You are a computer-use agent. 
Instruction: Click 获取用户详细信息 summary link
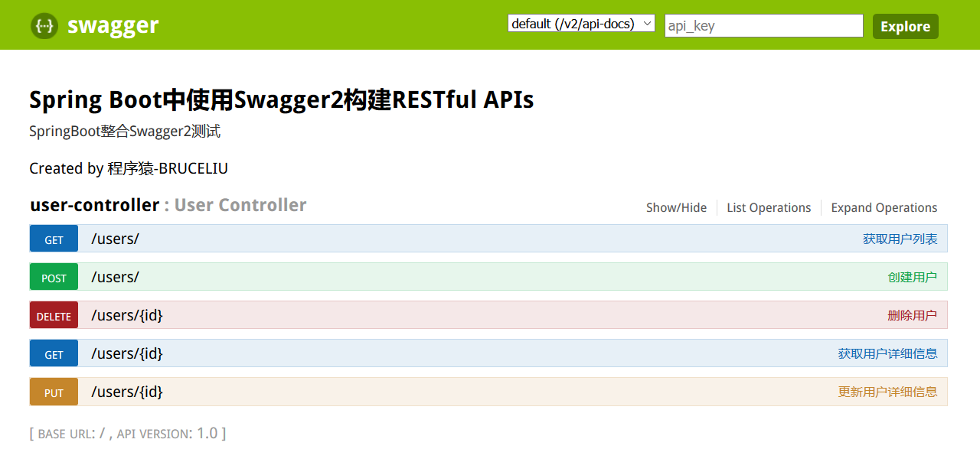pyautogui.click(x=887, y=353)
